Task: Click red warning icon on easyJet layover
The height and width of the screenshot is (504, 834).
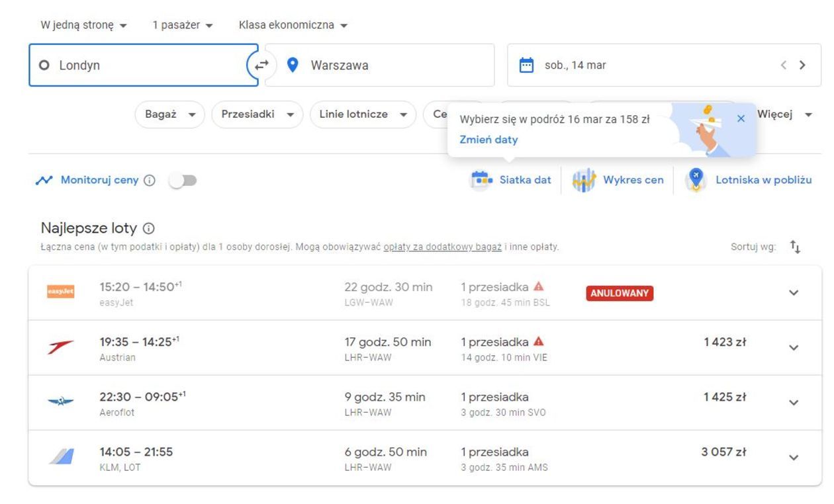Action: 538,286
